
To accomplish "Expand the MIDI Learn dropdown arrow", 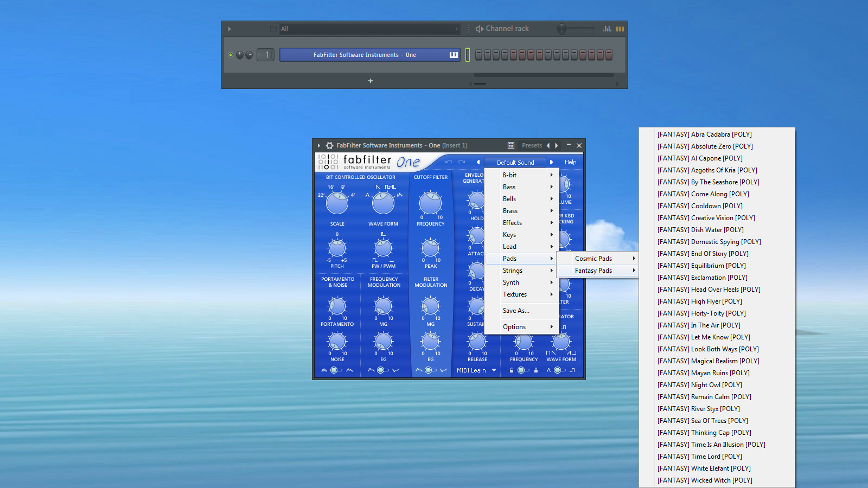I will pos(494,370).
